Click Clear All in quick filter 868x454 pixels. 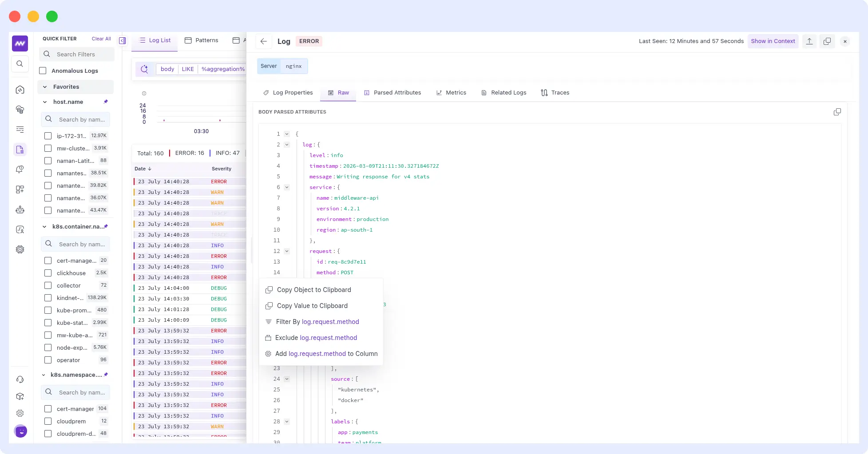point(101,39)
